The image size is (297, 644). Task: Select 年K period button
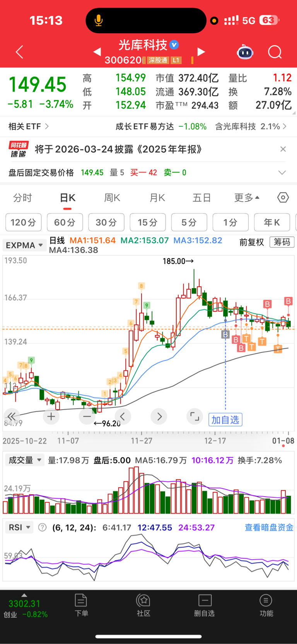pos(272,222)
